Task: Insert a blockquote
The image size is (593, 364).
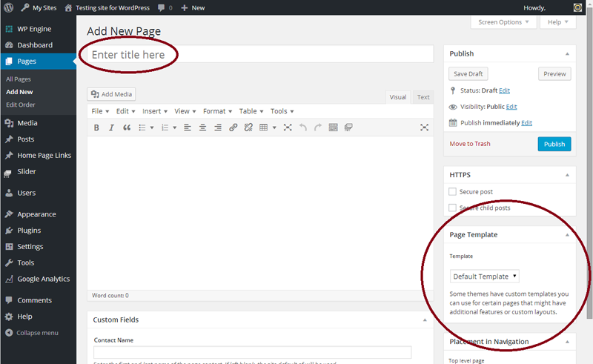Action: coord(127,128)
